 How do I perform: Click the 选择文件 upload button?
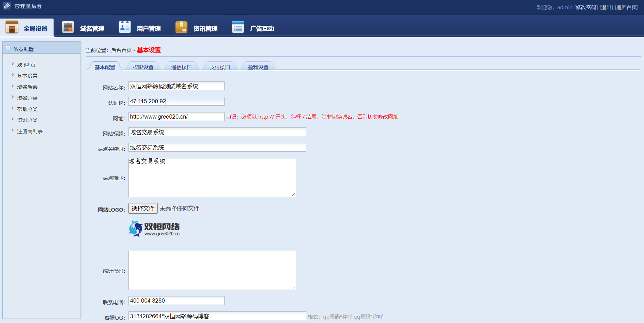coord(143,209)
